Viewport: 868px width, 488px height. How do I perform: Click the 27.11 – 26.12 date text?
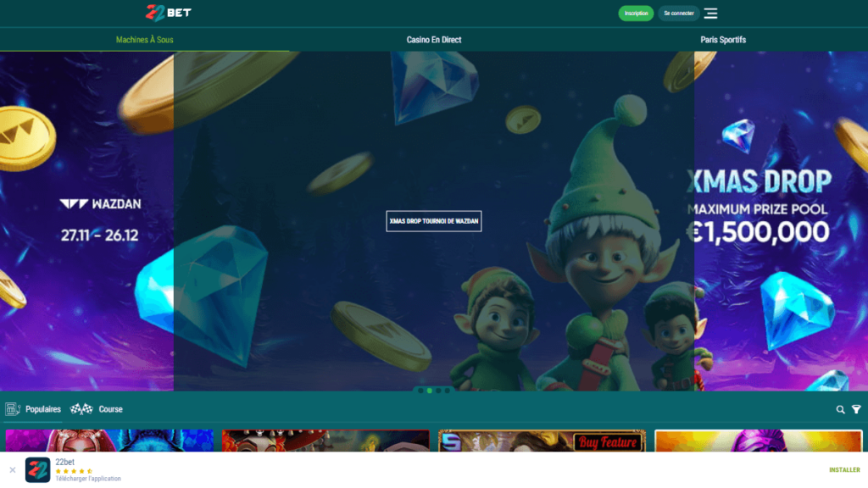[100, 236]
